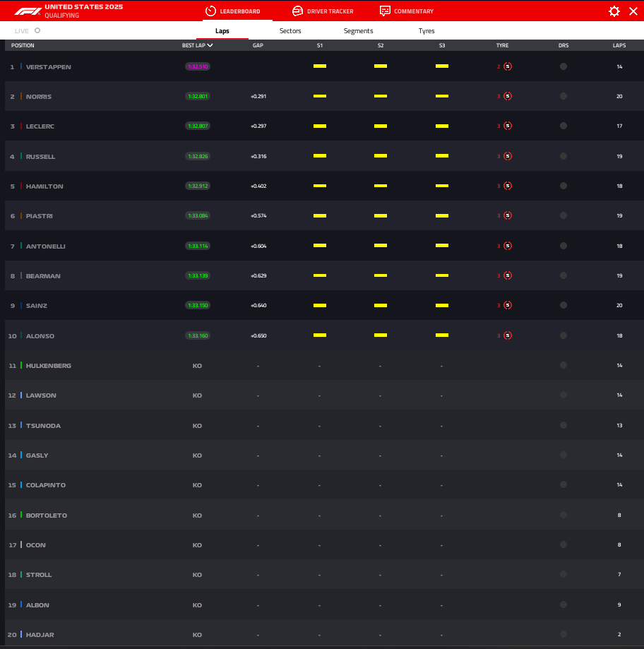Click Russell's +0.316 gap value

(x=258, y=157)
